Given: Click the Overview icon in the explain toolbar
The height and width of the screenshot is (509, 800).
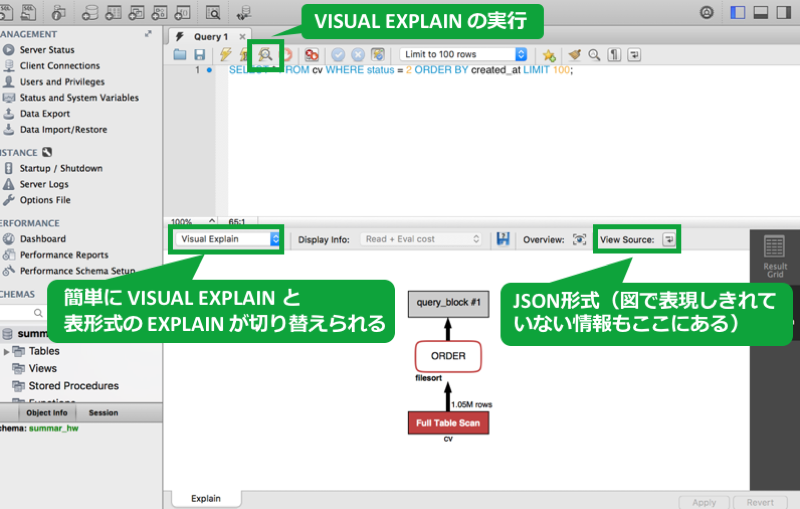Looking at the screenshot, I should pyautogui.click(x=579, y=240).
